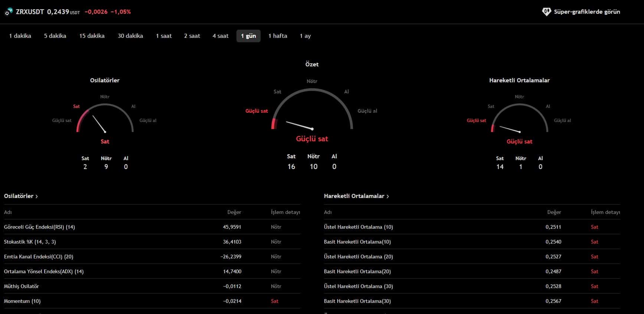644x314 pixels.
Task: Click the Özet summary gauge dial
Action: click(x=312, y=109)
